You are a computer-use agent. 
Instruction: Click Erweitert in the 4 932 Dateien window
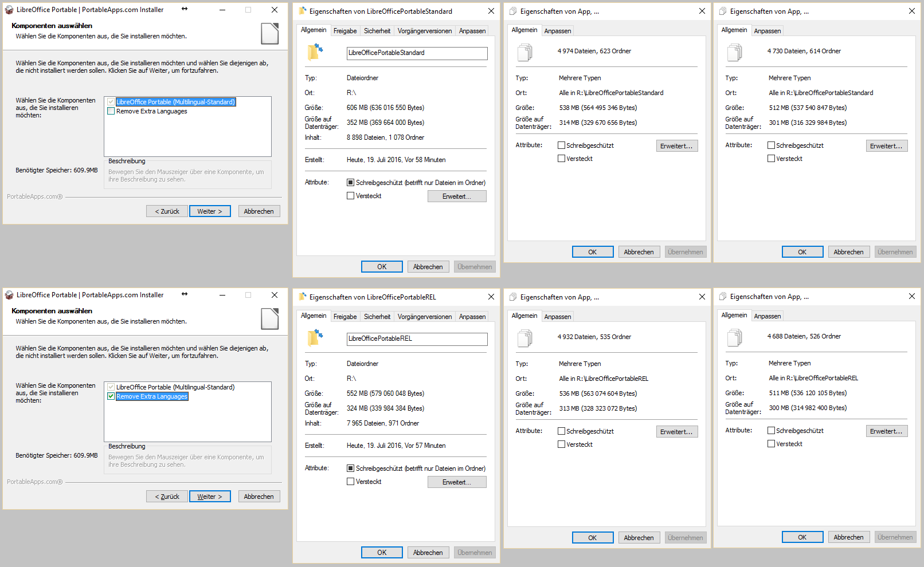(677, 432)
